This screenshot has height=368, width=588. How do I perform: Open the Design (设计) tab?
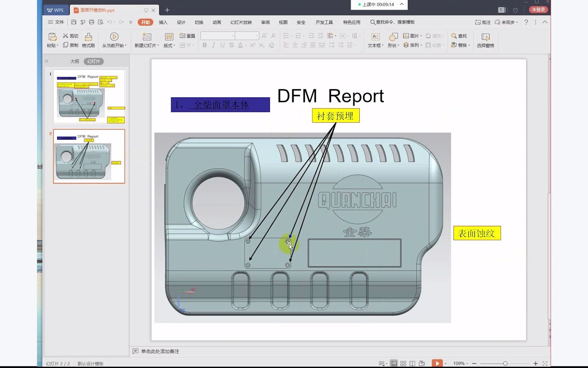181,22
